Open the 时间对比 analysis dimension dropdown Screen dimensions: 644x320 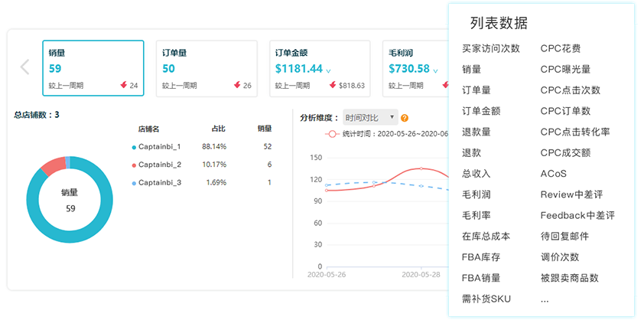(370, 118)
